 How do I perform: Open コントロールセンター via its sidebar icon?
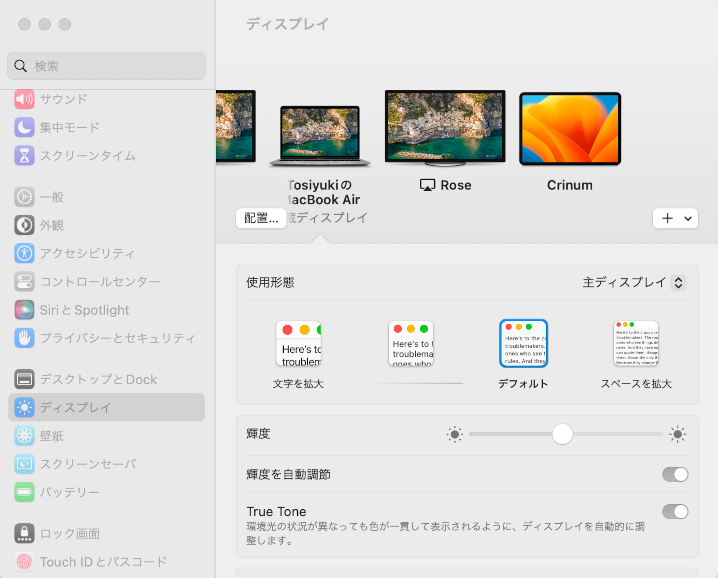click(x=24, y=282)
